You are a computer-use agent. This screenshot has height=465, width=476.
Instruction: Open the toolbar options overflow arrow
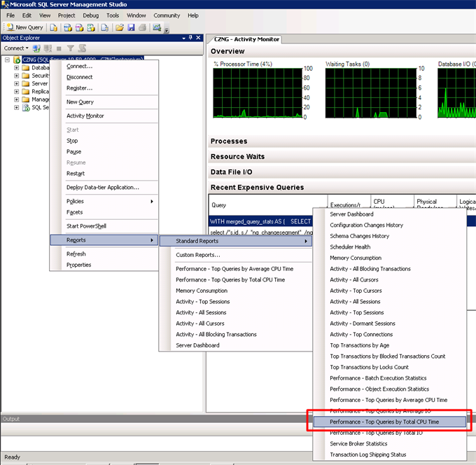167,30
